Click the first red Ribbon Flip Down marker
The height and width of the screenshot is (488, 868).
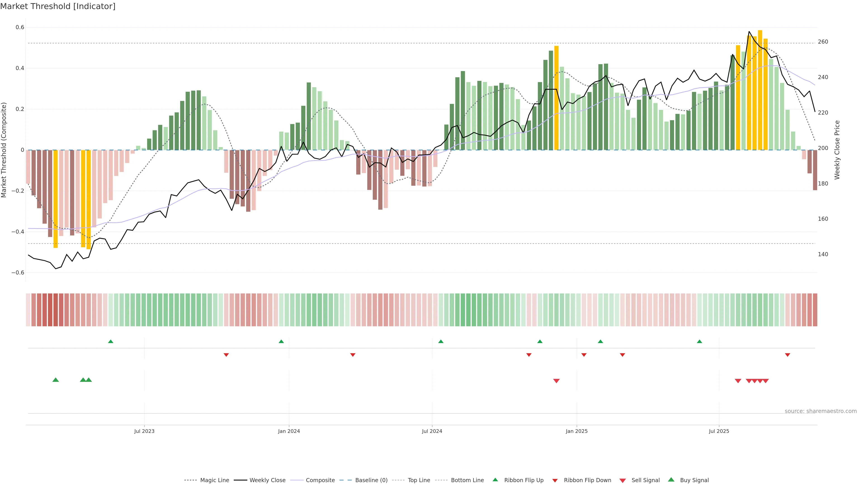tap(226, 355)
